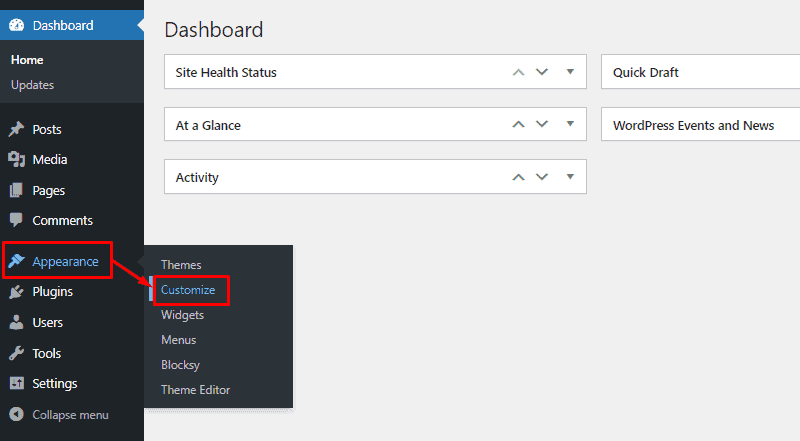Click the Posts pushpin icon

17,130
